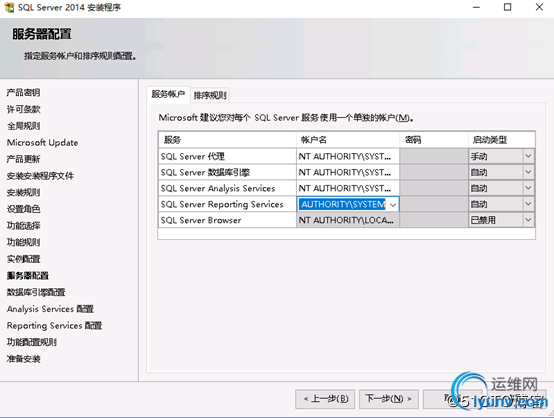This screenshot has width=554, height=418.
Task: Click 产品密钥 step in sidebar
Action: 23,93
